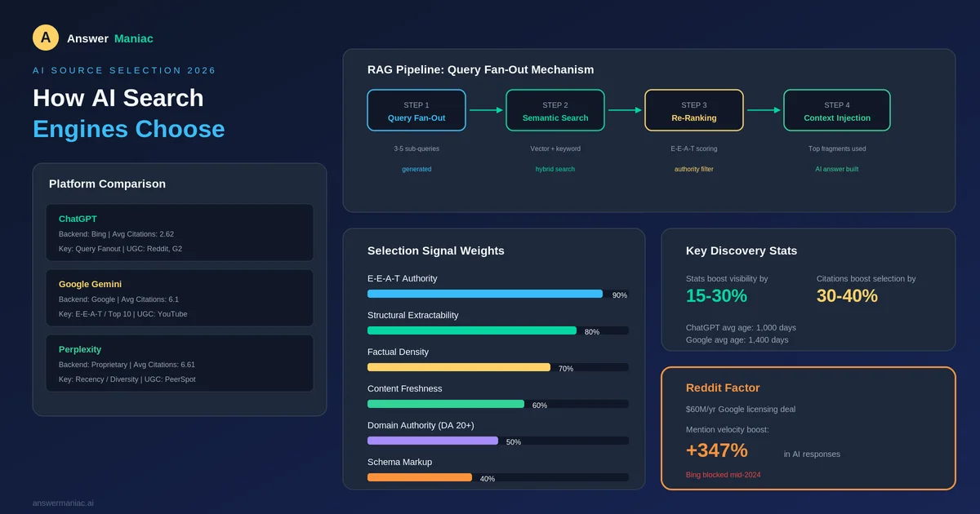Click the 'AI answer built' caption

tap(837, 169)
